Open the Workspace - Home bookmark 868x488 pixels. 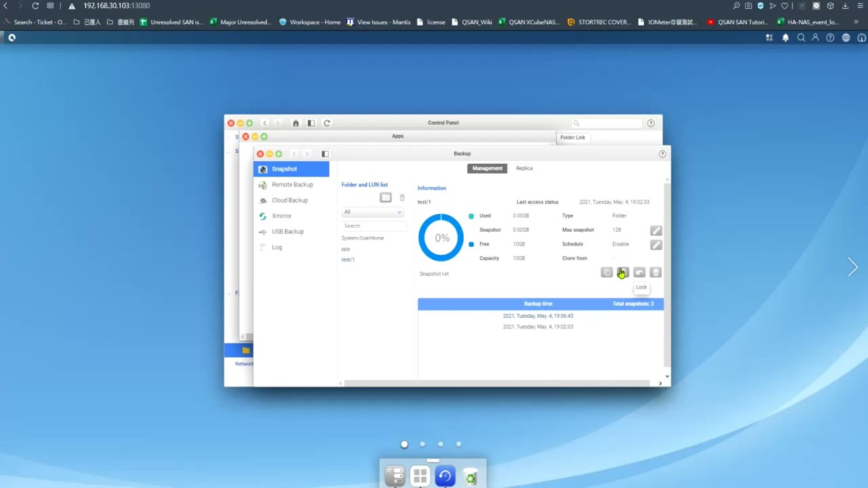310,22
